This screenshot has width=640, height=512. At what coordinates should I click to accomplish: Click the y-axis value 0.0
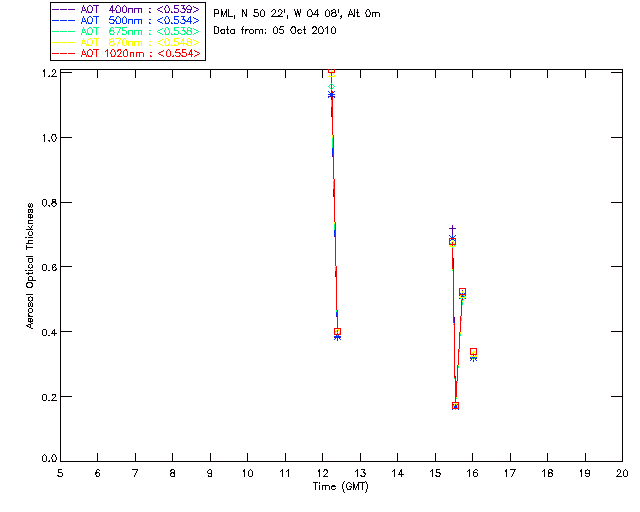point(49,459)
